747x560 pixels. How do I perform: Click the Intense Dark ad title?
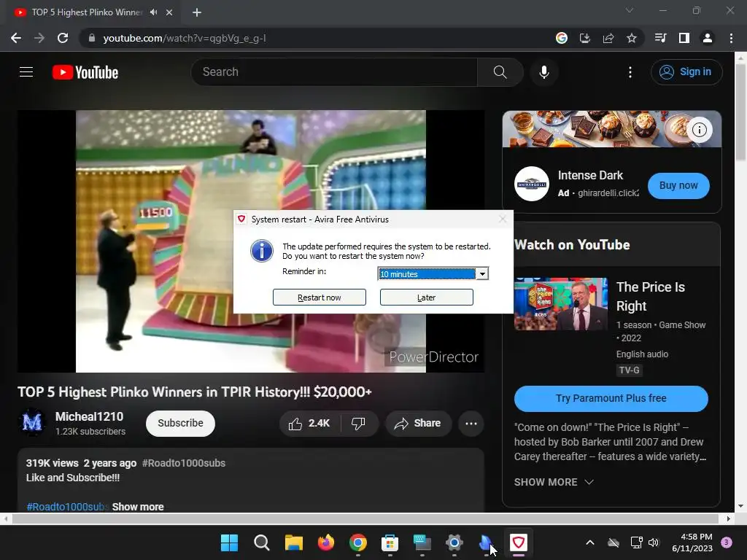[x=590, y=175]
